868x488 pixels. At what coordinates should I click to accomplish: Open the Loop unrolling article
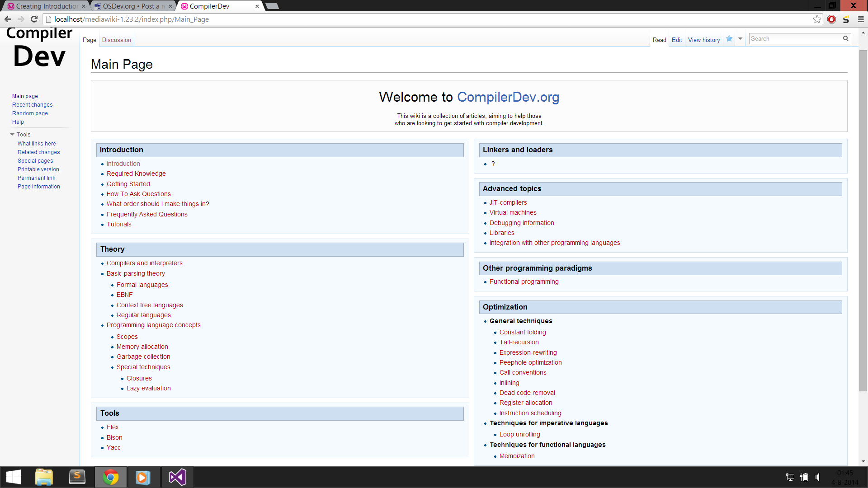pyautogui.click(x=520, y=434)
